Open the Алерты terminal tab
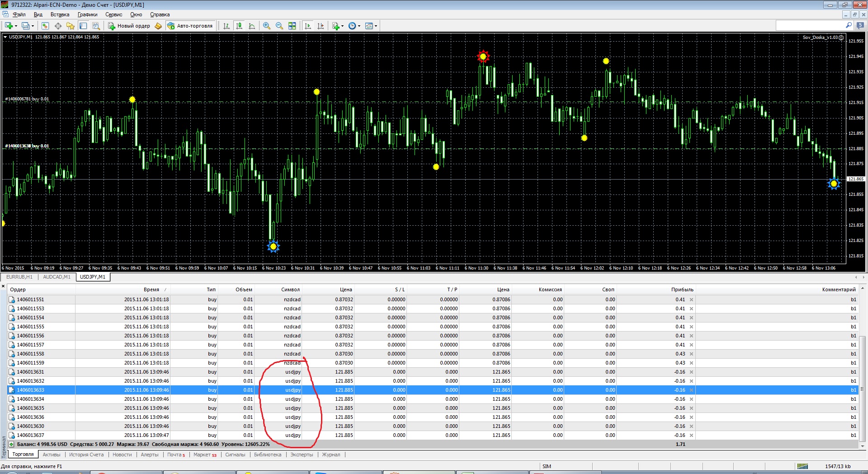The image size is (868, 474). tap(149, 455)
